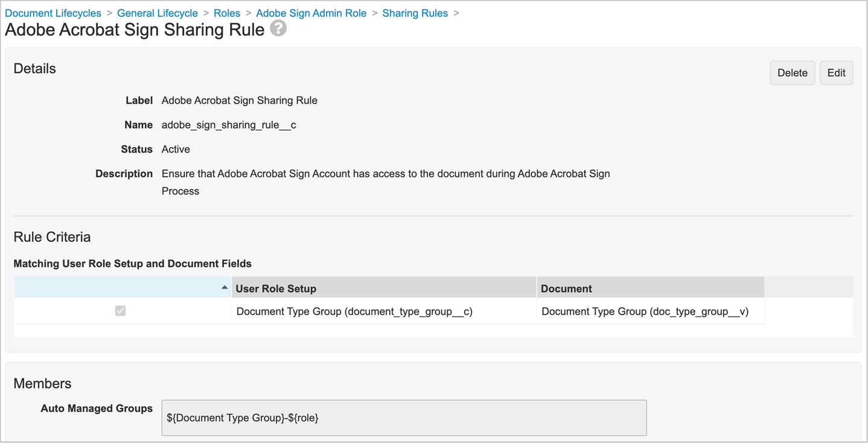Navigate to Document Lifecycles breadcrumb

[x=53, y=13]
